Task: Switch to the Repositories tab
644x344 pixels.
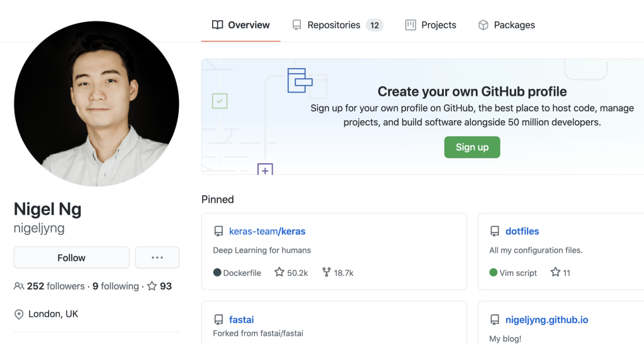Action: [x=334, y=25]
